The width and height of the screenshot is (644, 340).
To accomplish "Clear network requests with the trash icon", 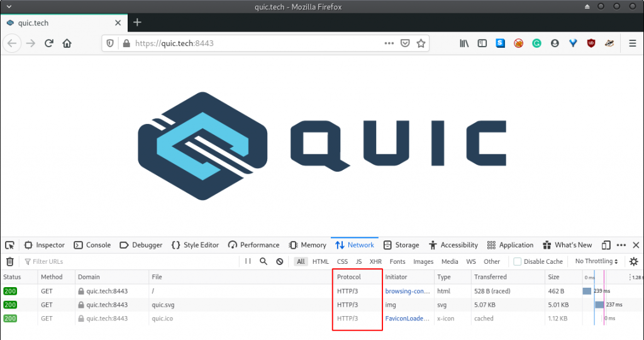I will coord(10,261).
